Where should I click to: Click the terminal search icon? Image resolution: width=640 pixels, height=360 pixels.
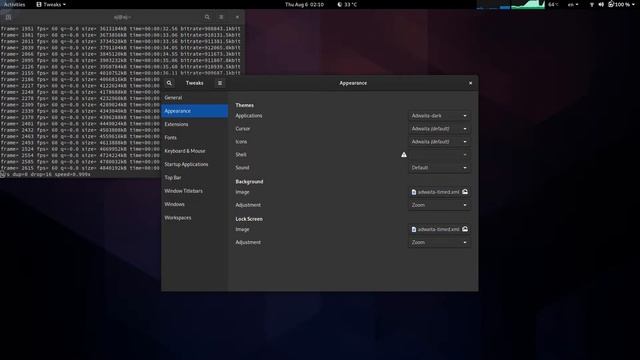pyautogui.click(x=207, y=17)
